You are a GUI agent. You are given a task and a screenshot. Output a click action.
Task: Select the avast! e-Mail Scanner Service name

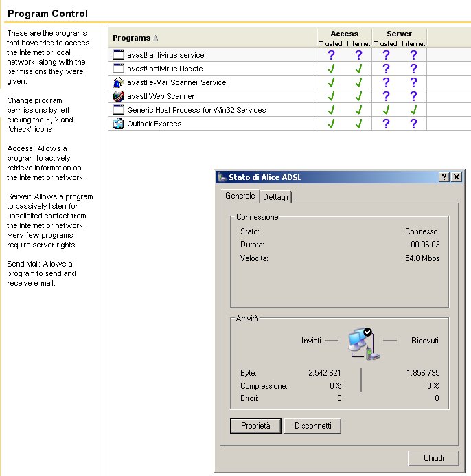176,82
